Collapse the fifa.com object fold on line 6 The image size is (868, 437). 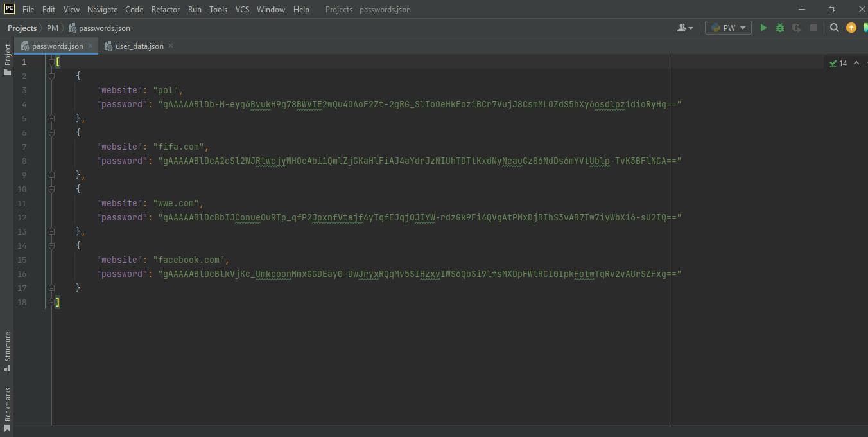[x=51, y=133]
